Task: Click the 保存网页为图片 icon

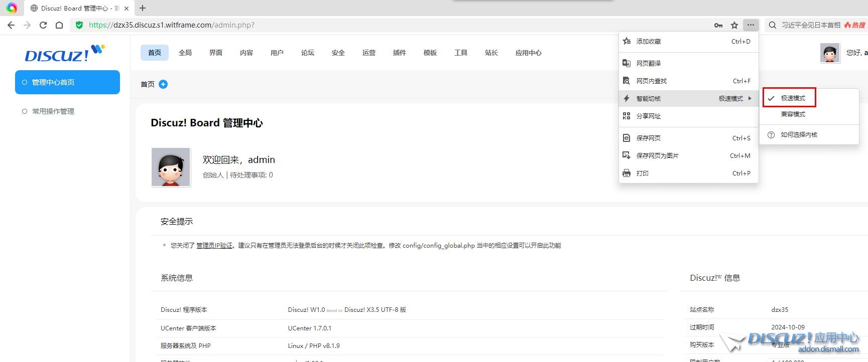Action: (x=627, y=155)
